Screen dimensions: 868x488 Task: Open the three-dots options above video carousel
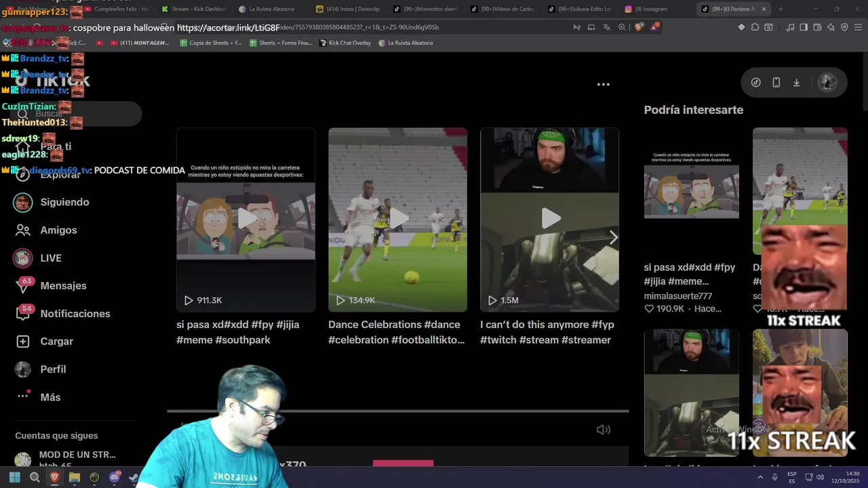(603, 84)
